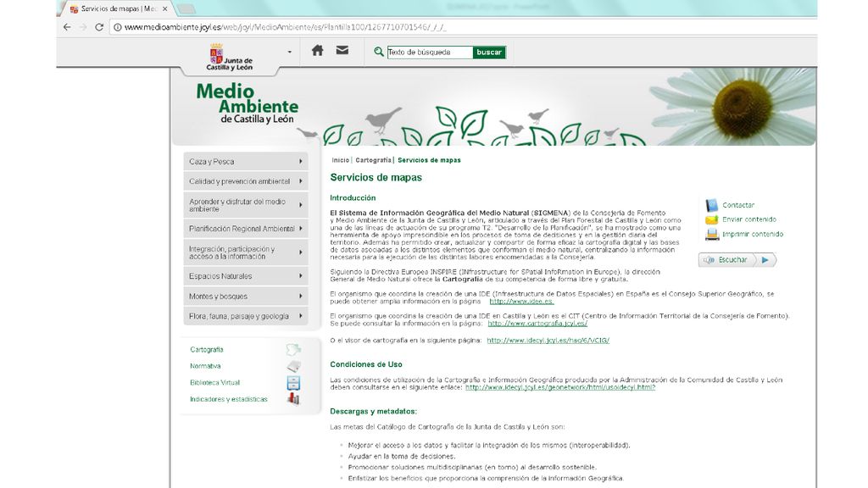Open the Cartografía sidebar link
868x488 pixels.
point(207,350)
